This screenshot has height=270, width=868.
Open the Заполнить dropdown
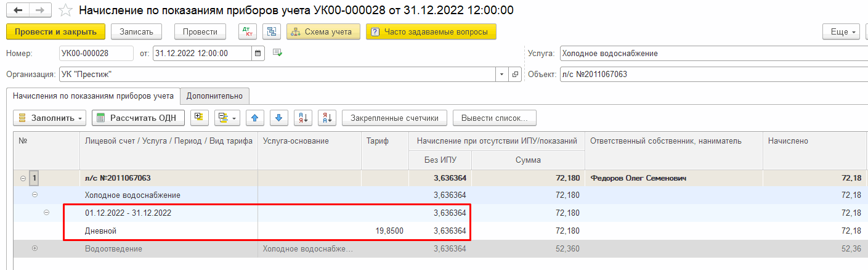click(x=49, y=118)
